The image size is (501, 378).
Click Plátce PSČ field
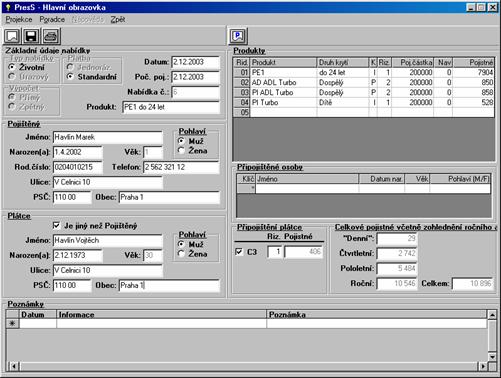72,285
